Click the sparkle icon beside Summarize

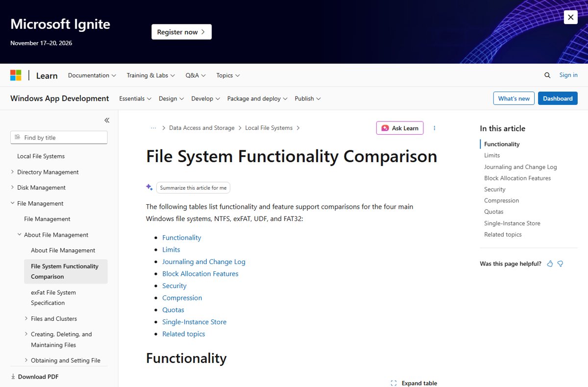pos(149,187)
